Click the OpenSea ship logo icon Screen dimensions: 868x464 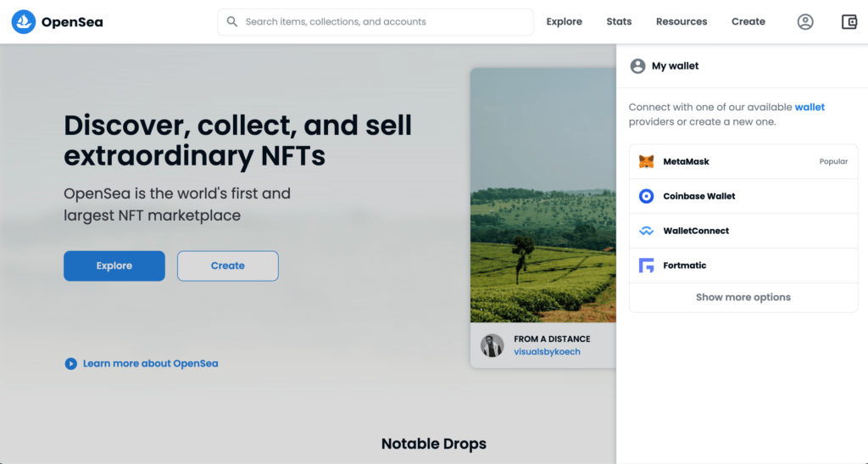point(24,22)
